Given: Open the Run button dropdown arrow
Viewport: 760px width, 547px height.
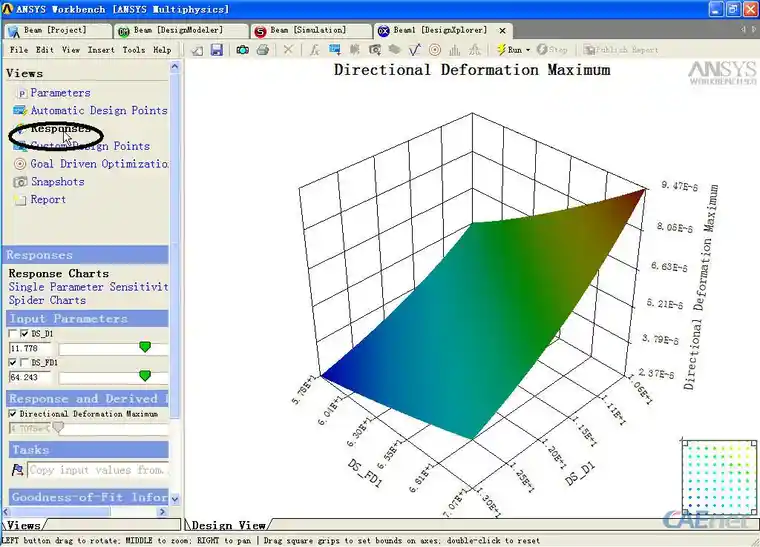Looking at the screenshot, I should (x=528, y=50).
